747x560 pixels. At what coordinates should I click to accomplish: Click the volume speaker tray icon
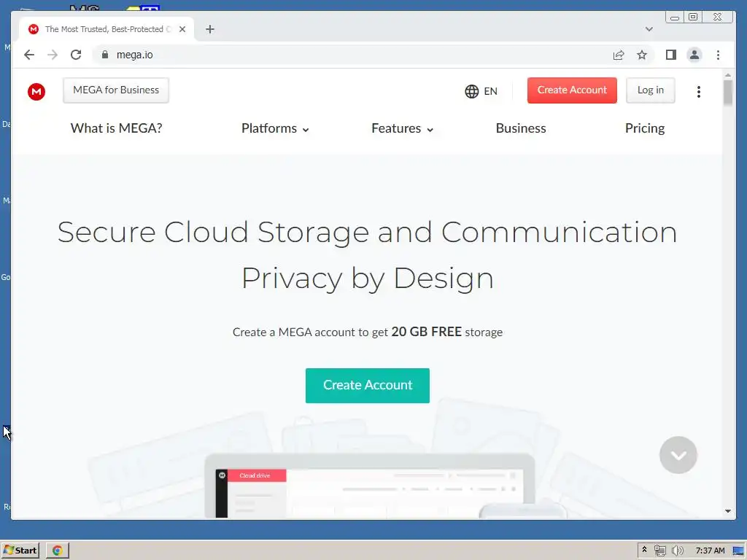(677, 551)
